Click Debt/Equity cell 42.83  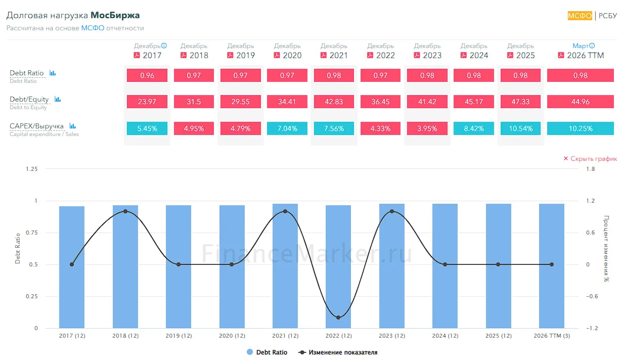334,102
